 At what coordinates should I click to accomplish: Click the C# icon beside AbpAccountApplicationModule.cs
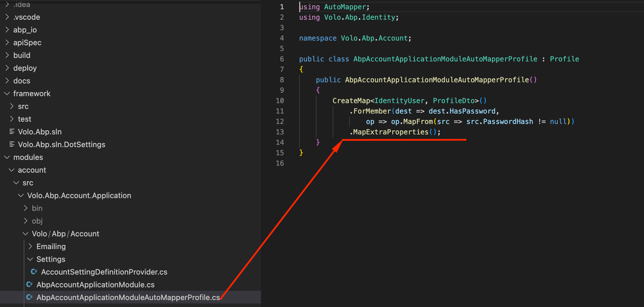(29, 284)
